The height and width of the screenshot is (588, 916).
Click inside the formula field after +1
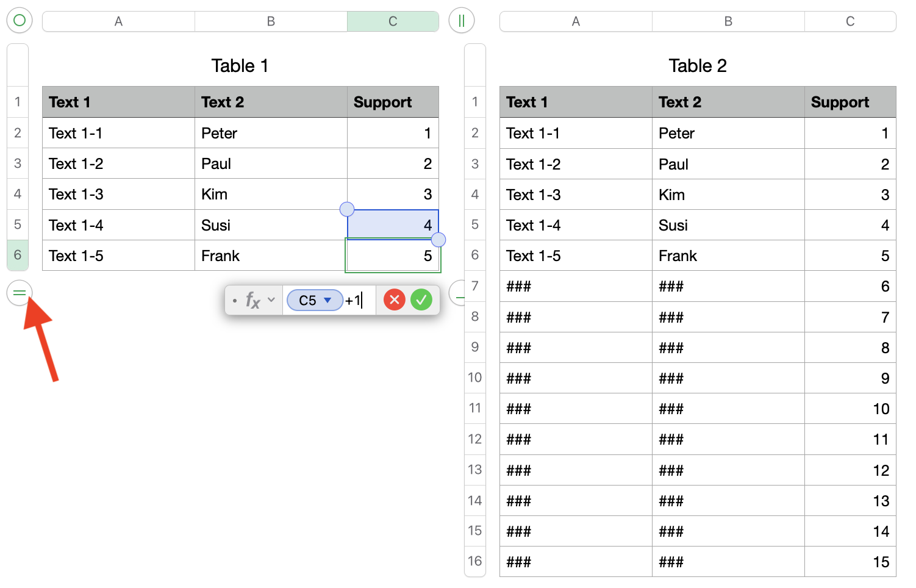tap(367, 300)
